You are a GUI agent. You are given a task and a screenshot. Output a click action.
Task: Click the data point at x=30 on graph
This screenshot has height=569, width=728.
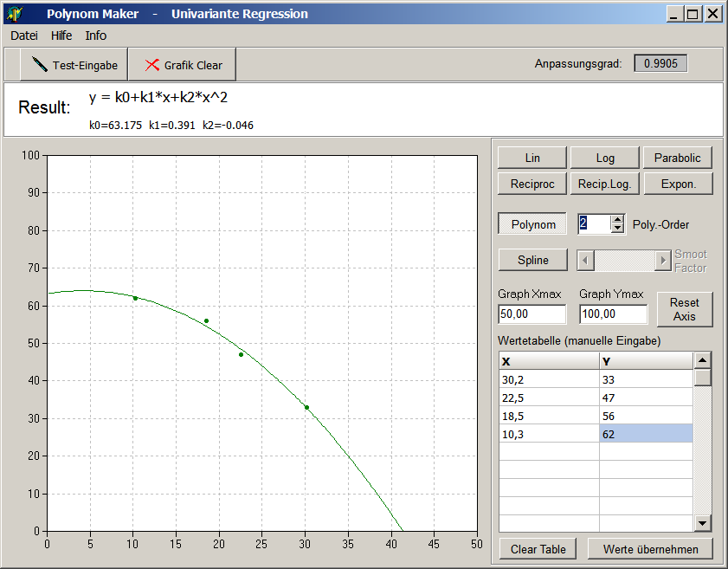pos(306,407)
